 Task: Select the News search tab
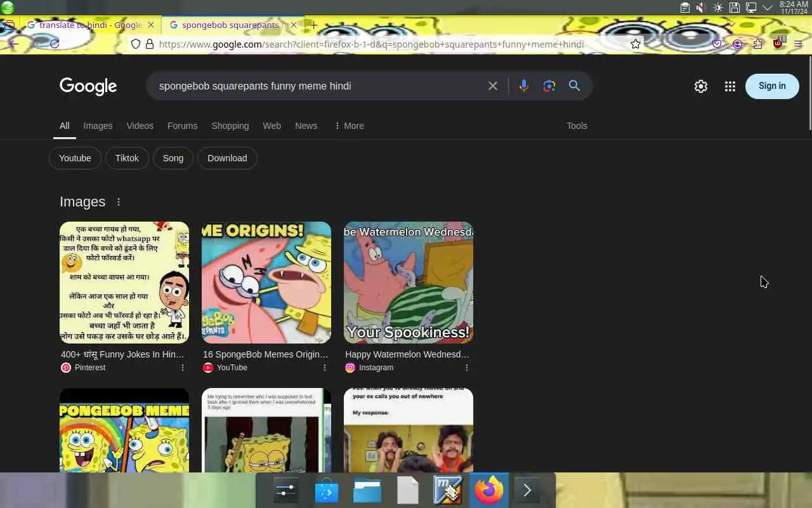tap(306, 126)
